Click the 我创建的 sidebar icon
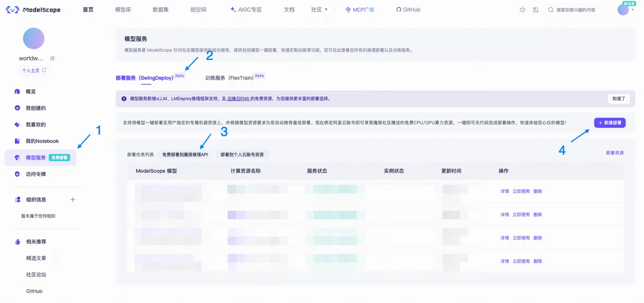 (x=17, y=108)
